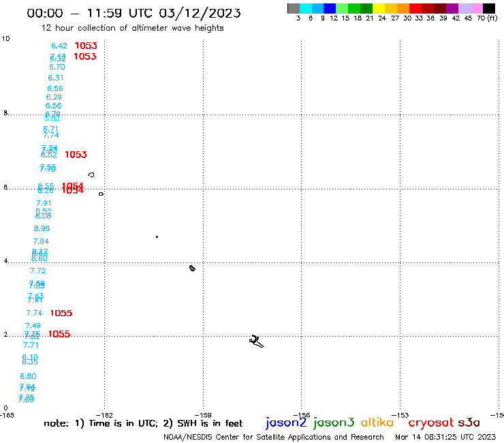This screenshot has width=504, height=443.
Task: Click the s3a satellite label
Action: 469,422
